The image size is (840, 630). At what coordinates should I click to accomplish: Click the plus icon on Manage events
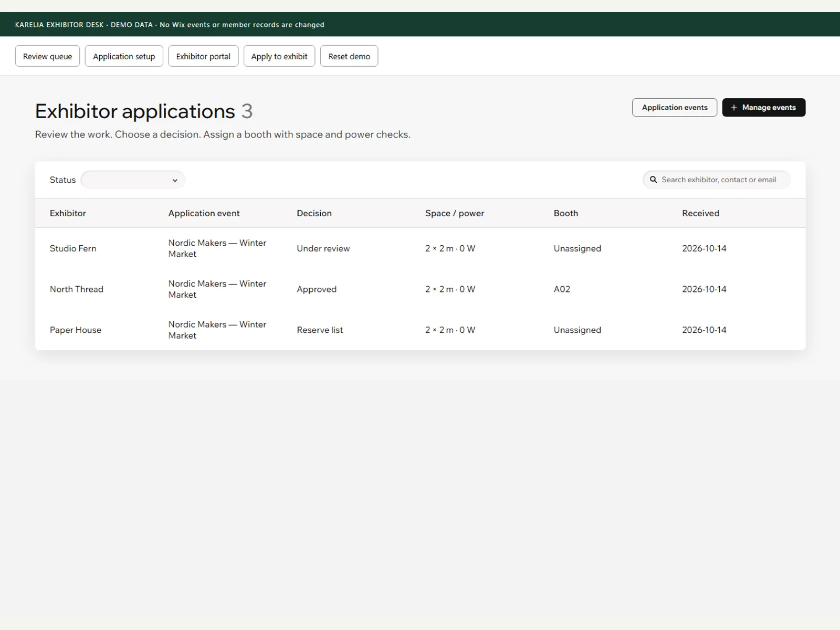point(734,108)
